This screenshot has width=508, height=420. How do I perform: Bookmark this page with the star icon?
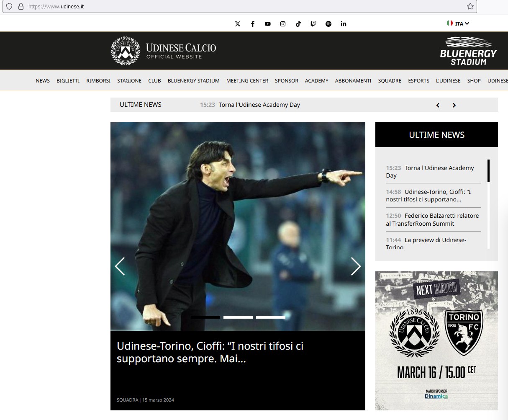coord(470,6)
